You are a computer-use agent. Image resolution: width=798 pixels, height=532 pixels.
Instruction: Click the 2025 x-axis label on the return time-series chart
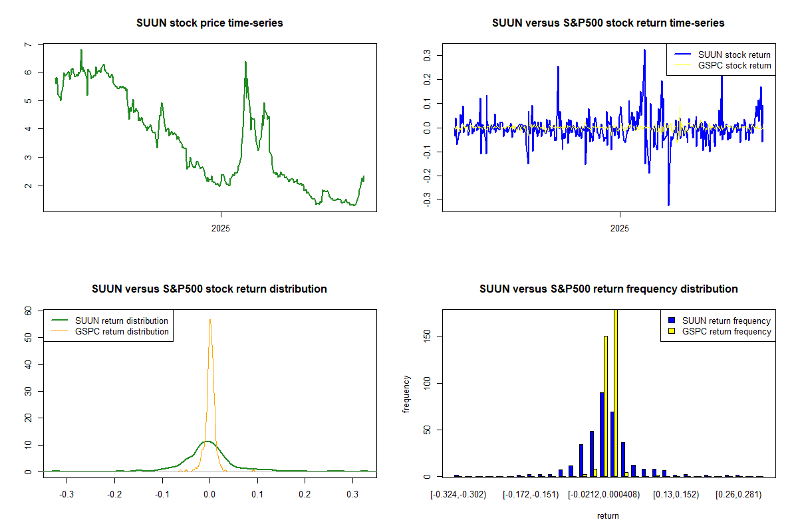619,229
